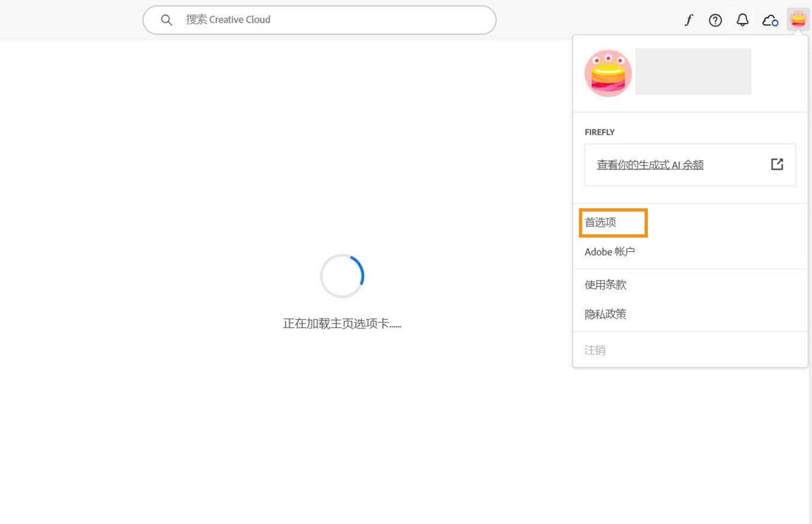Click the help question mark icon
This screenshot has height=524, width=812.
tap(715, 20)
